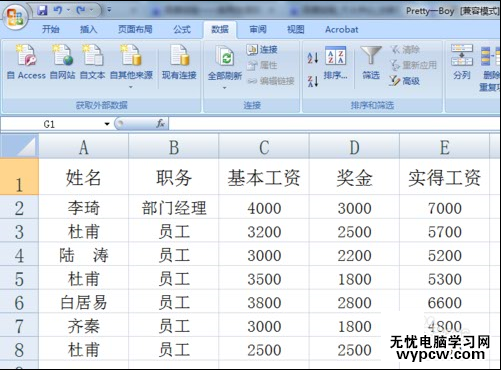Open the 审阅 tab
501x370 pixels.
(x=258, y=29)
